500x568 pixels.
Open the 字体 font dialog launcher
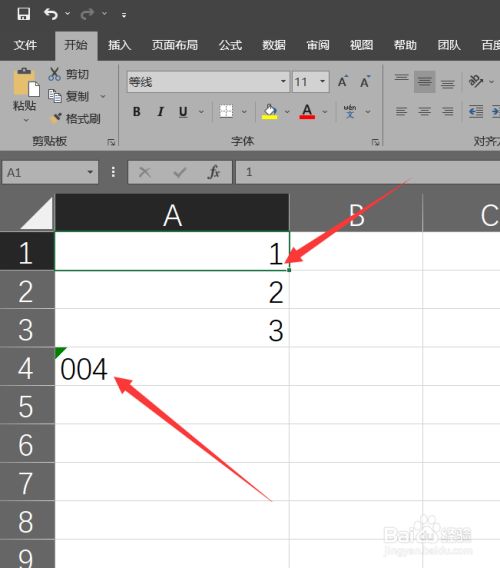(376, 142)
